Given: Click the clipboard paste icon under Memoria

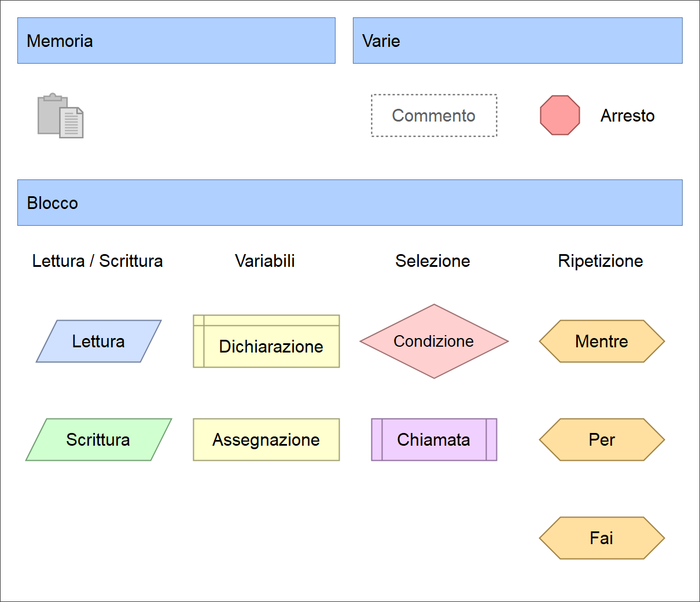Looking at the screenshot, I should (x=61, y=116).
